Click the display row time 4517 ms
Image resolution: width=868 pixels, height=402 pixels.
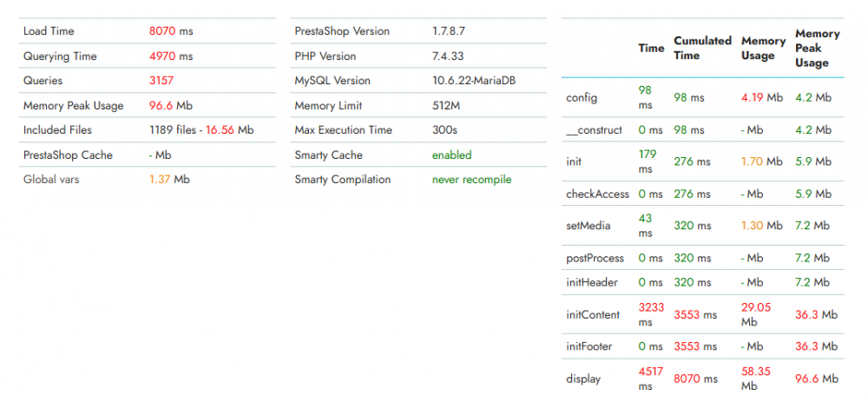pyautogui.click(x=651, y=379)
